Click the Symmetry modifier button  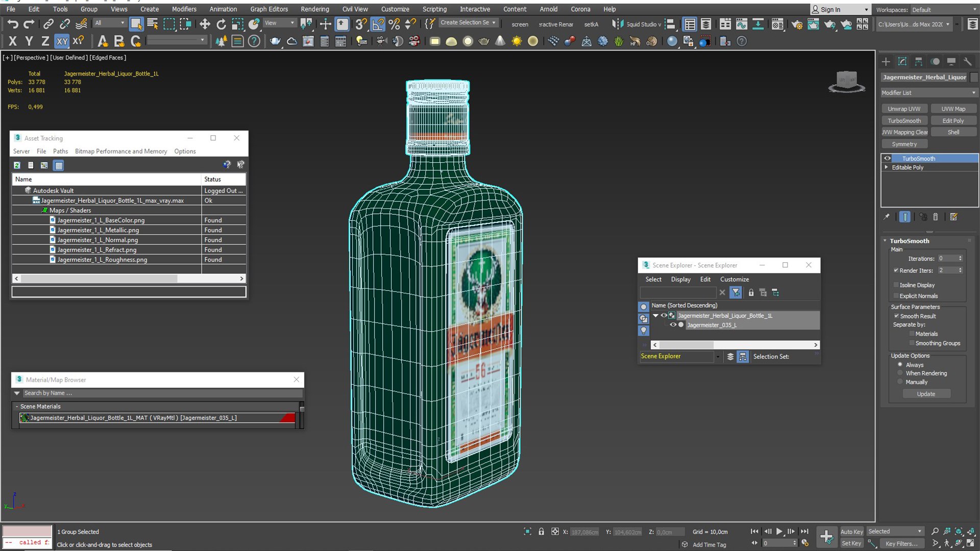(x=903, y=144)
